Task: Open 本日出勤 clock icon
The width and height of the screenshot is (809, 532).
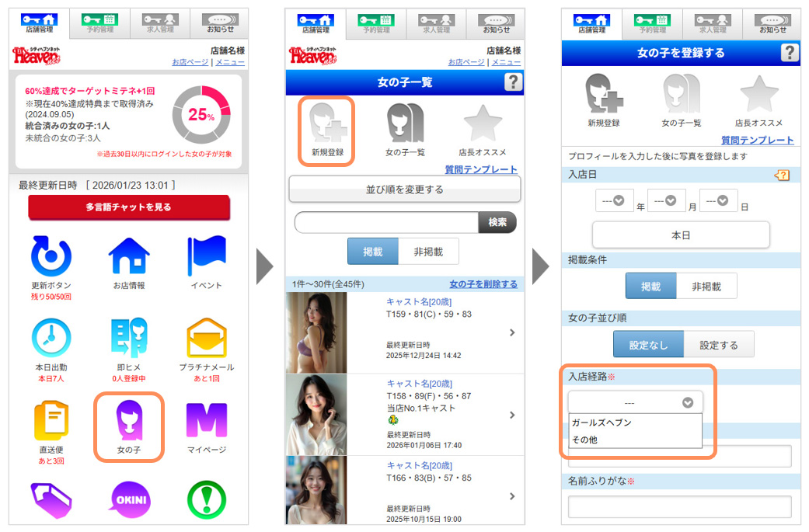Action: pos(51,339)
